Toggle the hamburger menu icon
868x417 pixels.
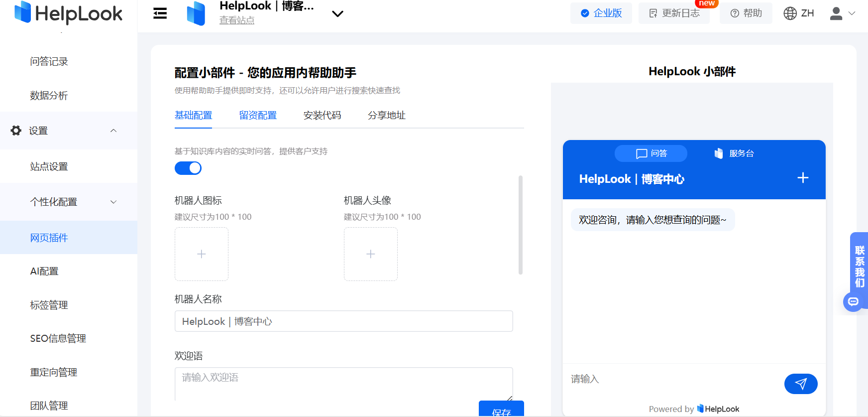pos(160,13)
